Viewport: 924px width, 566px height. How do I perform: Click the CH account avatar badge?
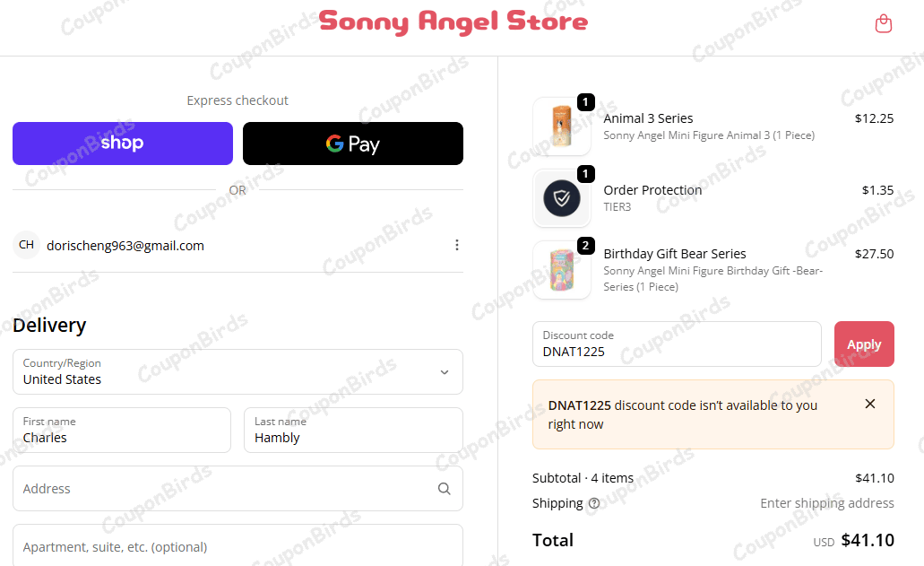[27, 245]
